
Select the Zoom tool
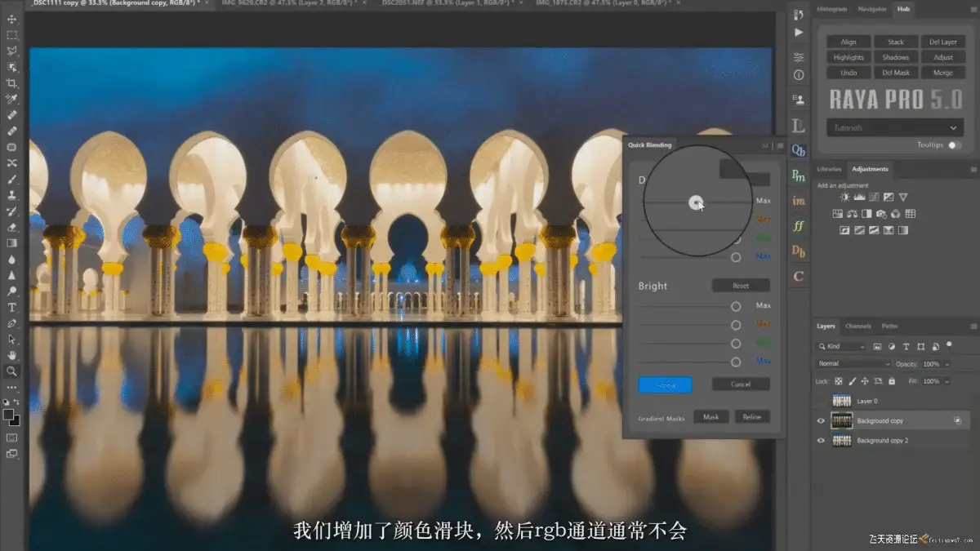coord(12,371)
